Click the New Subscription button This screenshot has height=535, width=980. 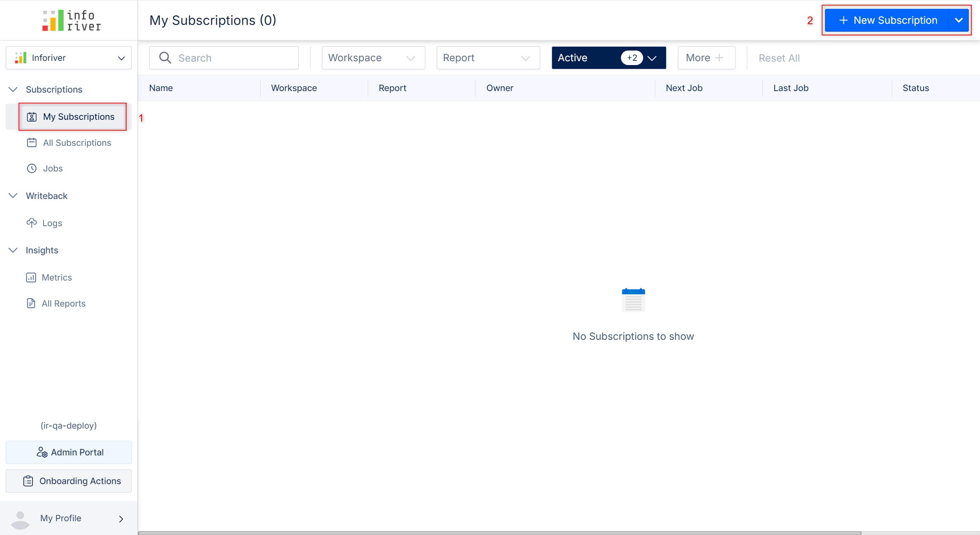point(887,20)
